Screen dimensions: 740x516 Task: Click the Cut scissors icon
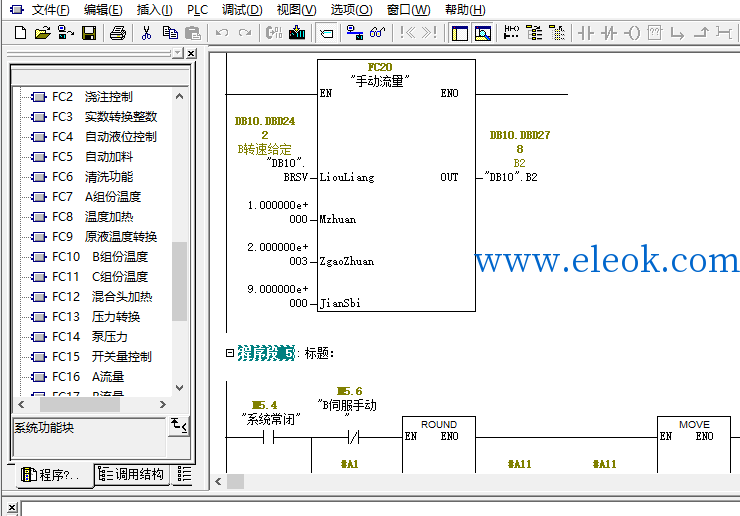click(146, 33)
